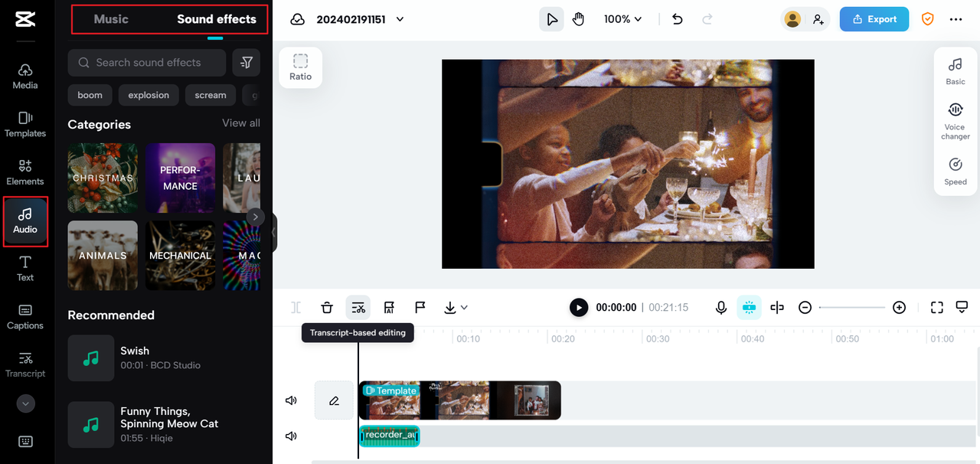This screenshot has height=464, width=980.
Task: Click the Split tool in timeline toolbar
Action: tap(296, 308)
